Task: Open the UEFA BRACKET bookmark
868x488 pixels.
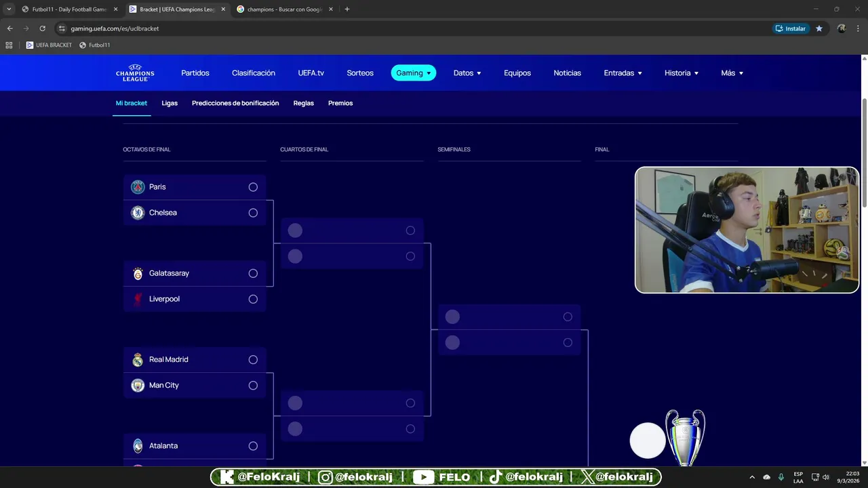Action: pyautogui.click(x=49, y=45)
